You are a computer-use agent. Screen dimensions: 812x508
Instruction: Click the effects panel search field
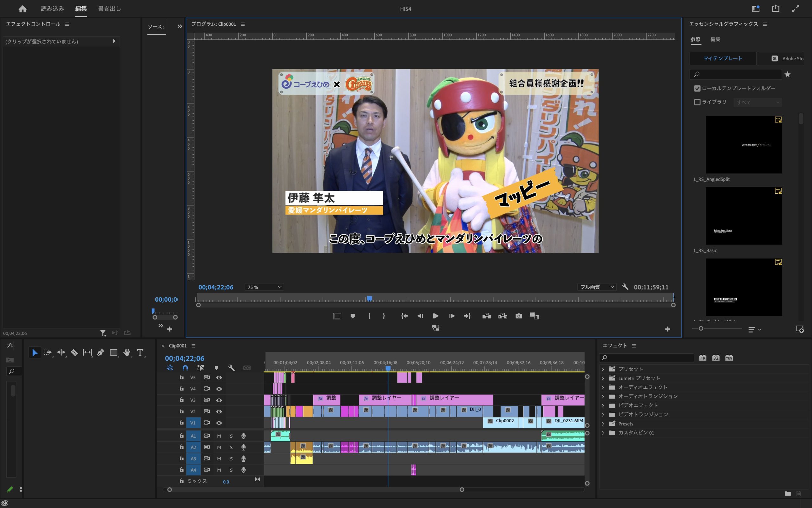(646, 358)
